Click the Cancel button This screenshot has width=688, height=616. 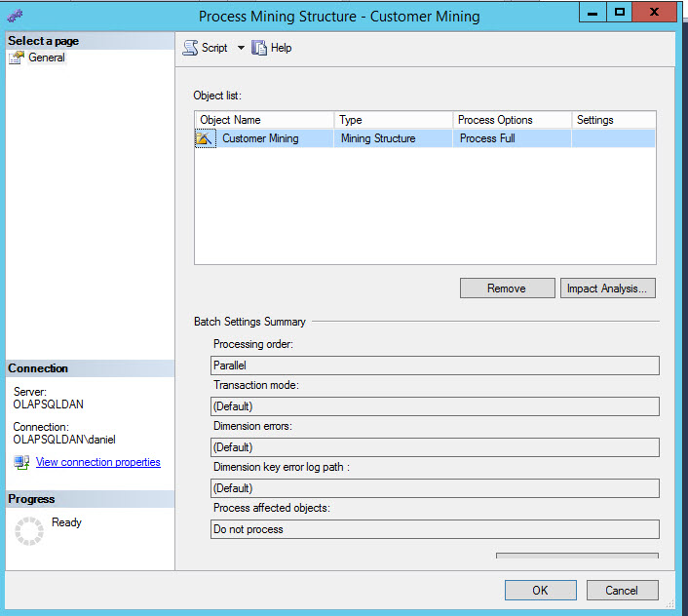622,590
